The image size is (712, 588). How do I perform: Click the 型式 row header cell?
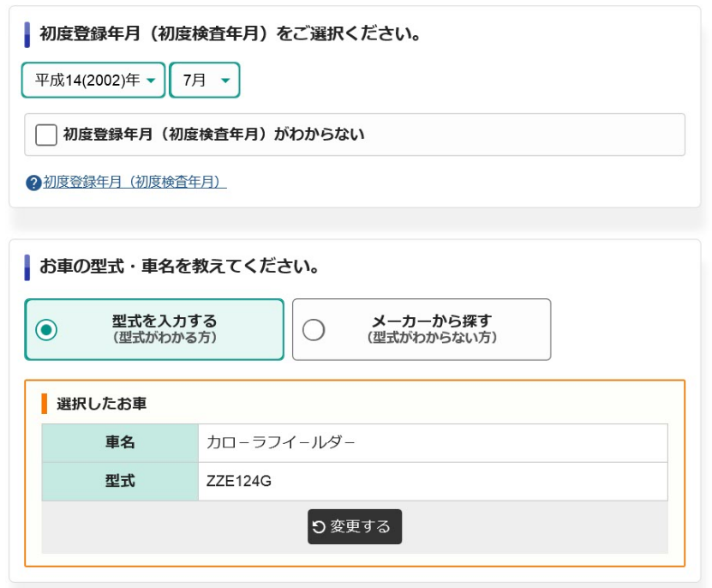tap(120, 482)
